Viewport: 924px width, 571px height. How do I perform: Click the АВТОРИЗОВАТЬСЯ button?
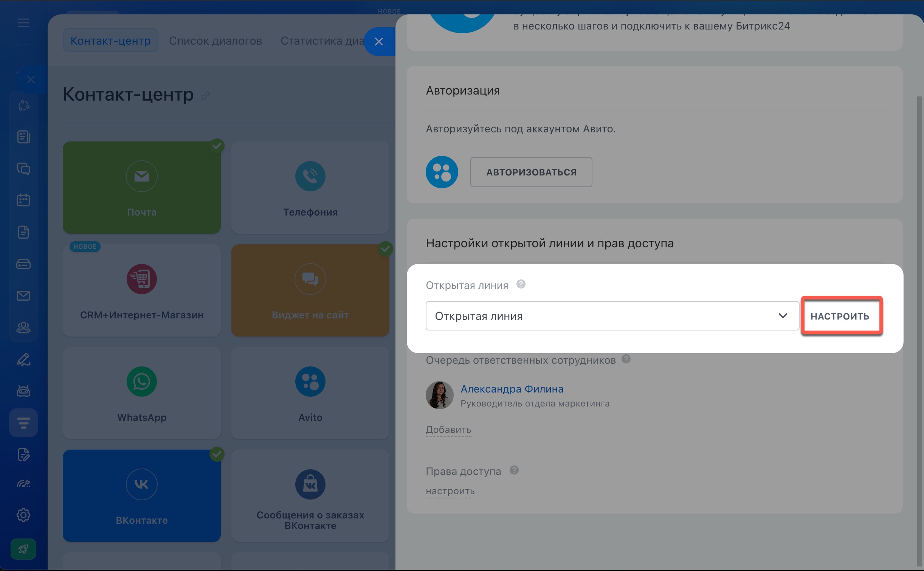531,172
